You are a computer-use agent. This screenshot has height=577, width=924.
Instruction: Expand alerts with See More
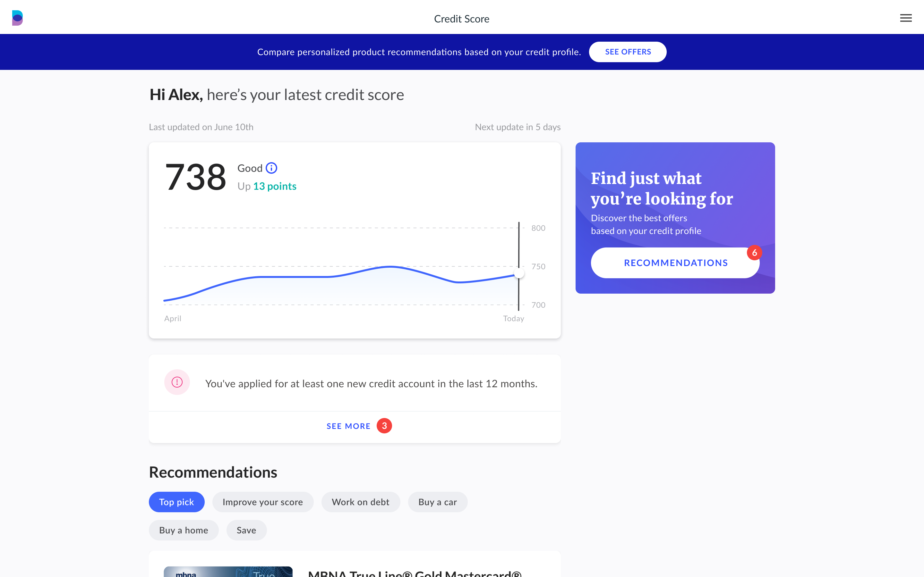coord(348,426)
